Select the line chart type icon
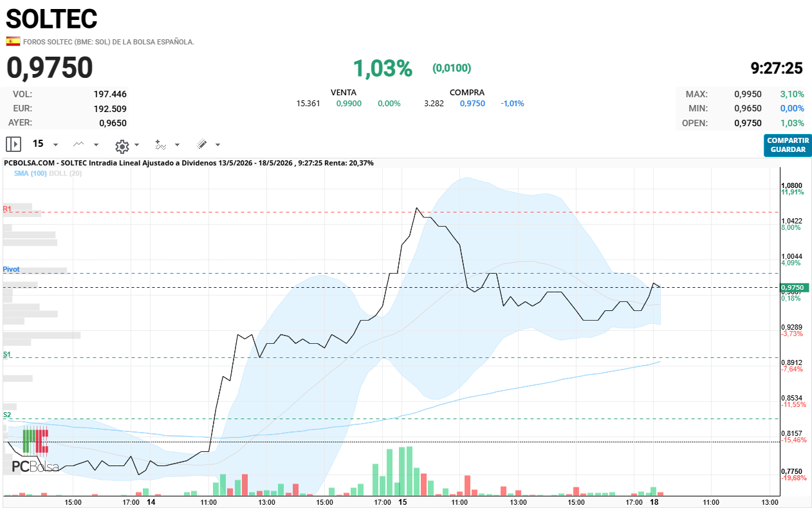This screenshot has height=508, width=812. point(78,144)
